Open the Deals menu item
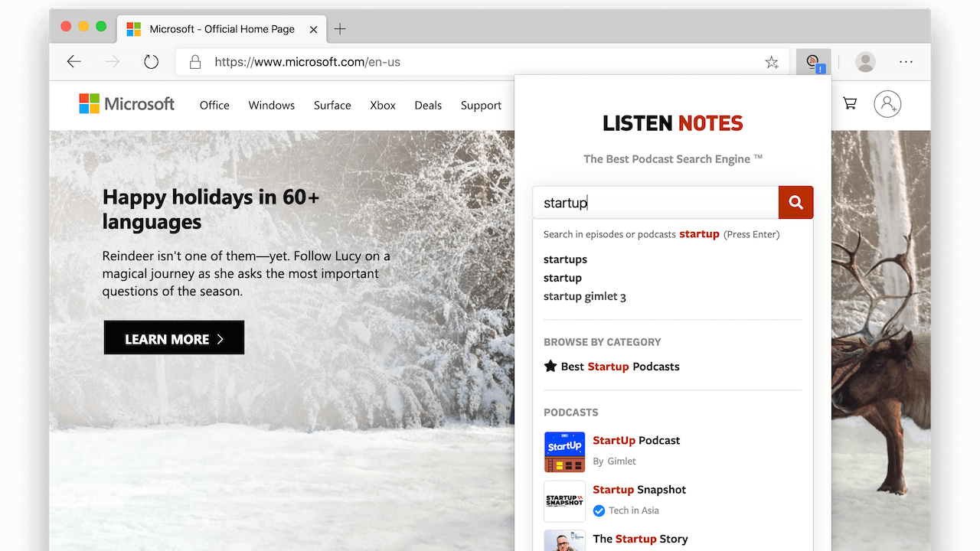 (428, 106)
